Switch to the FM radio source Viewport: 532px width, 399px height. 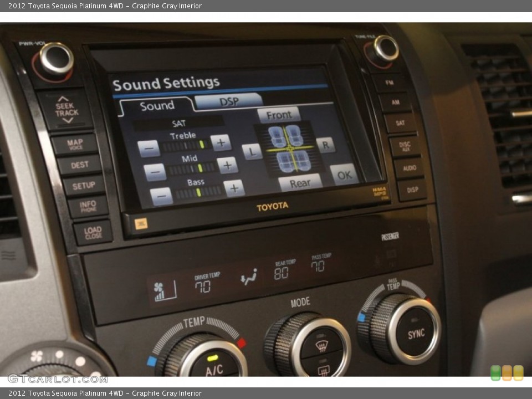click(x=390, y=83)
